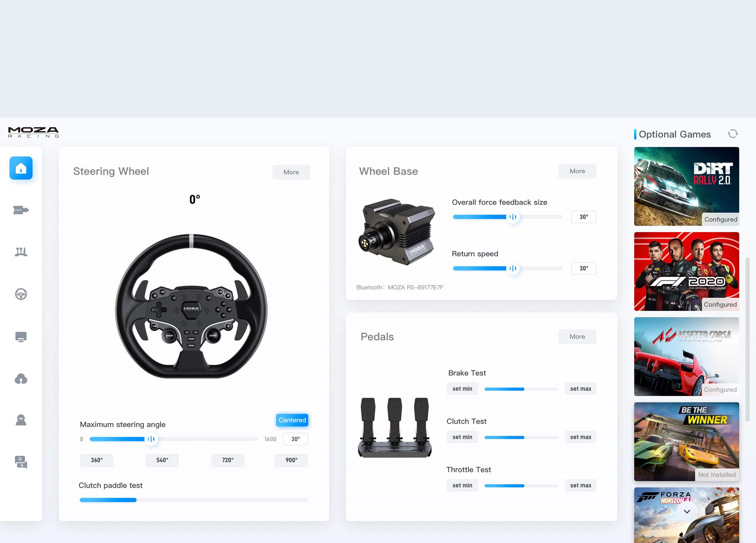Open More options for Pedals
Viewport: 756px width, 543px height.
click(x=577, y=337)
